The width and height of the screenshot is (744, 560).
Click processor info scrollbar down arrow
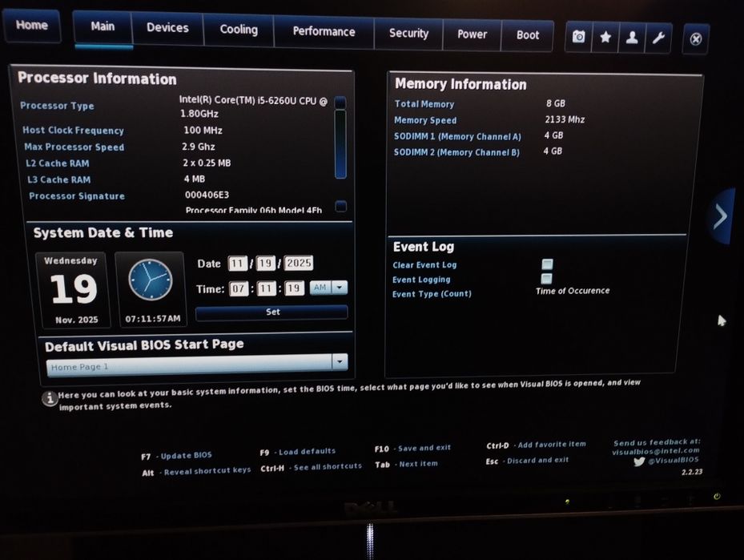[x=340, y=206]
